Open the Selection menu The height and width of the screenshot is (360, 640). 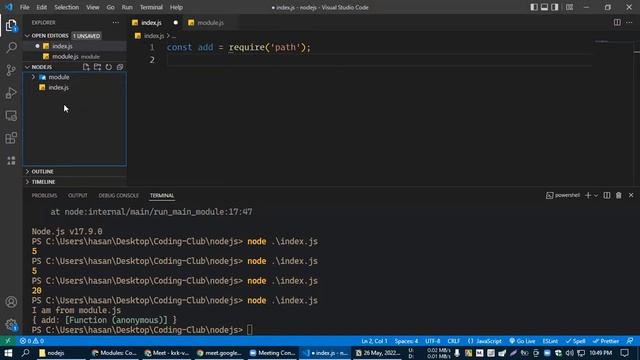tap(67, 7)
